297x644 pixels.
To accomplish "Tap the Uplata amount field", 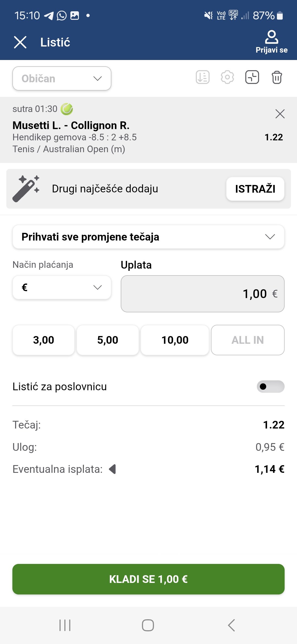I will (x=202, y=294).
